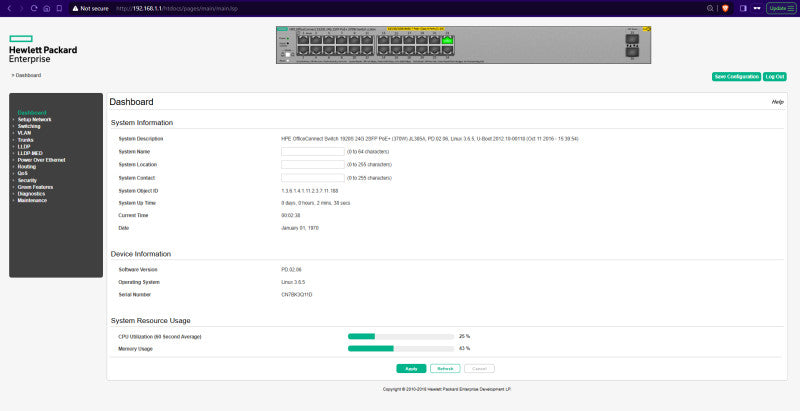Click the System Location input field
Screen dimensions: 800x411
(313, 165)
